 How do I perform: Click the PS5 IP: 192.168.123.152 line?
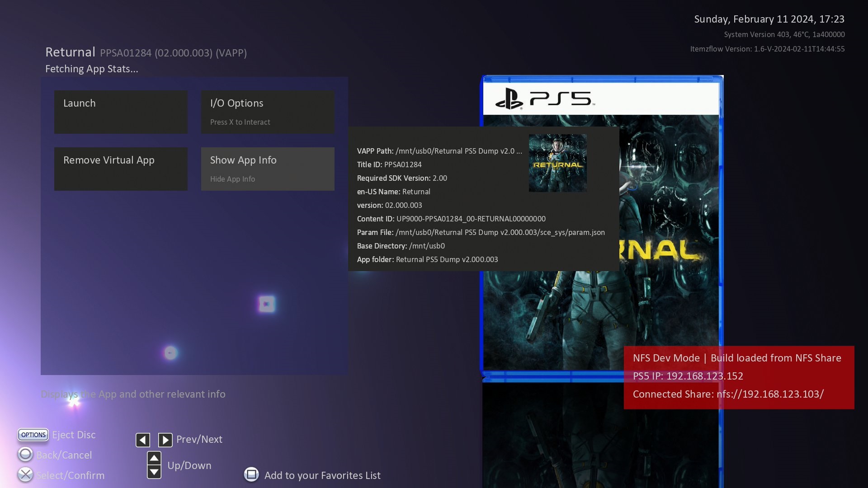pyautogui.click(x=688, y=376)
